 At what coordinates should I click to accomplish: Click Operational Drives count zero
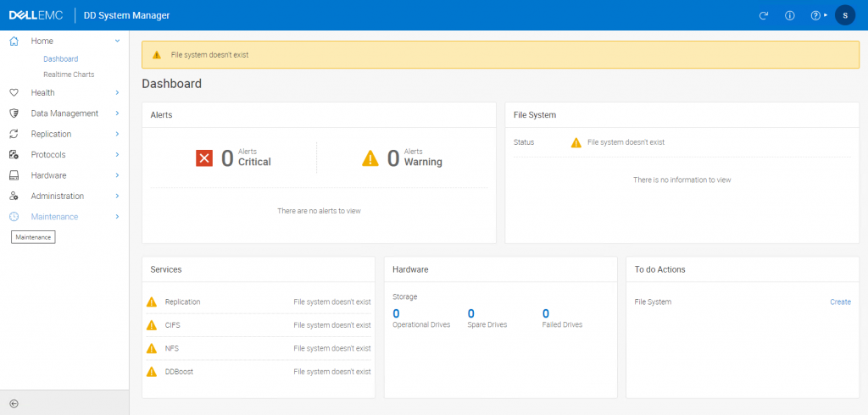397,313
